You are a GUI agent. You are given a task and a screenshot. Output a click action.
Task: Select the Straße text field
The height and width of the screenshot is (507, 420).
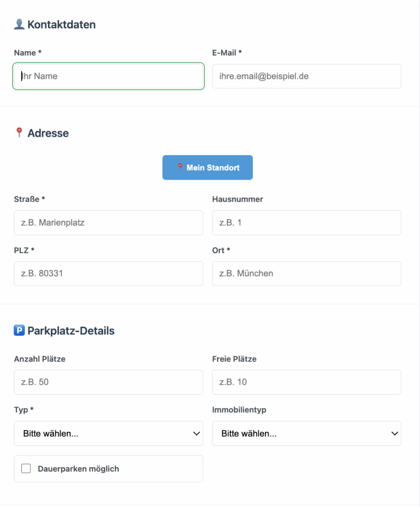click(x=108, y=223)
